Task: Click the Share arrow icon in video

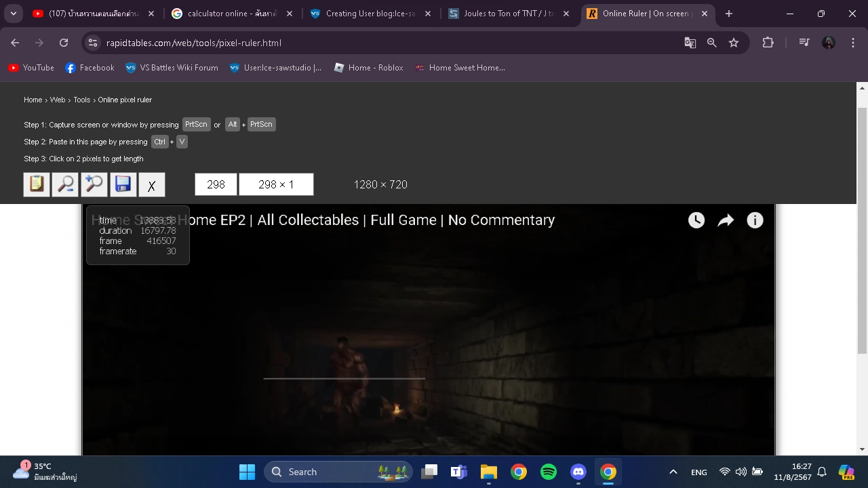Action: [x=726, y=220]
